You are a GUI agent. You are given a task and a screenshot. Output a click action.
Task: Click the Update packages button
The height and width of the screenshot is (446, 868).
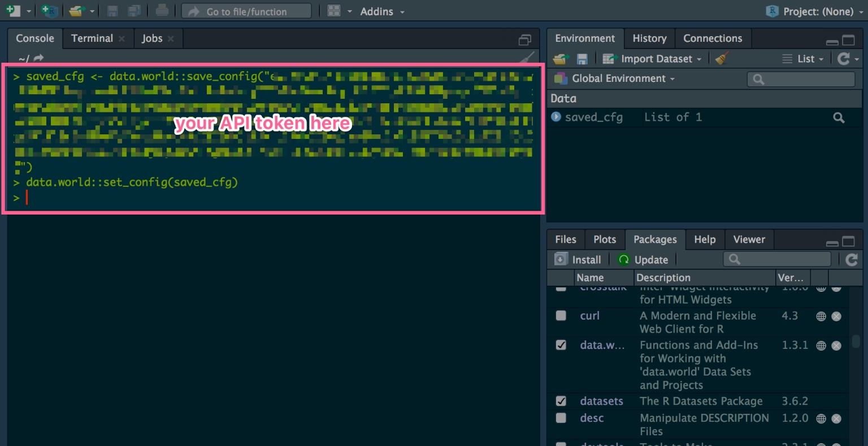pyautogui.click(x=644, y=260)
